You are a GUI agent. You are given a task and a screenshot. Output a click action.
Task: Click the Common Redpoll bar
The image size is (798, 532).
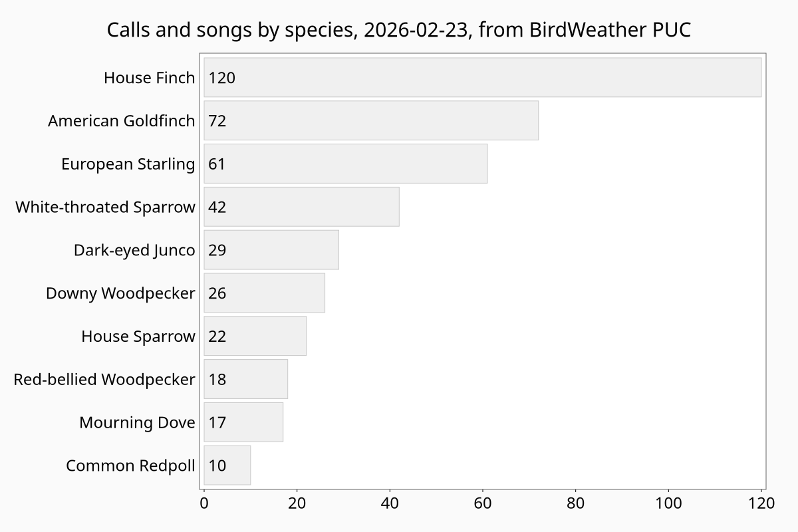tap(227, 465)
